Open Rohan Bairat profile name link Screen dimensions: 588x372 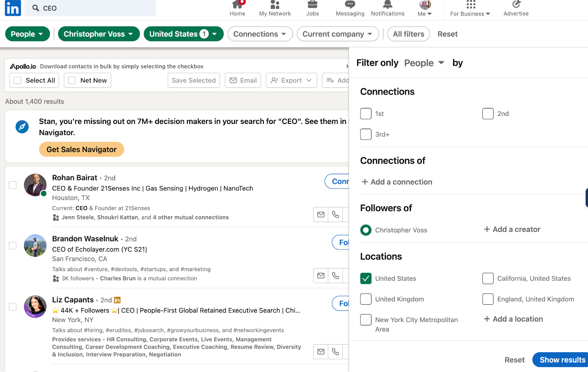pyautogui.click(x=75, y=178)
